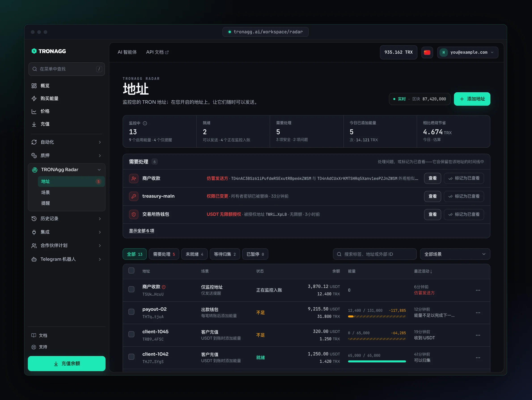The width and height of the screenshot is (532, 400).
Task: Mark 交易所热钱包 alert as 已查看
Action: pyautogui.click(x=464, y=214)
